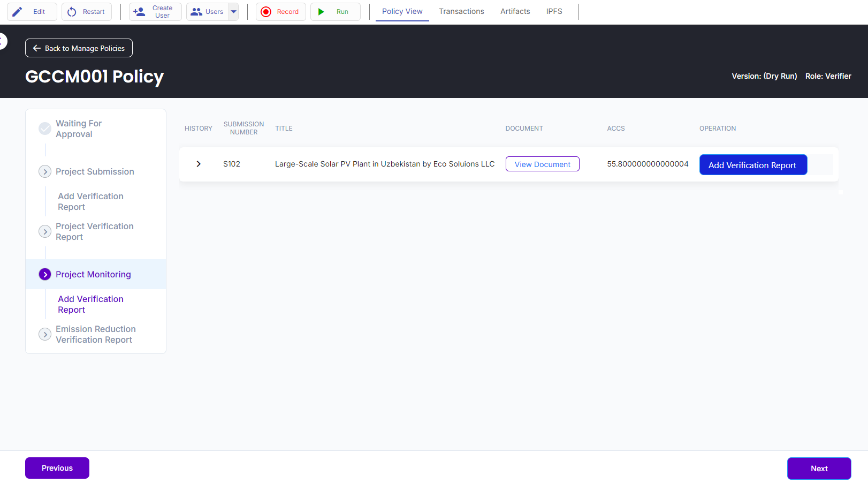Viewport: 868px width, 483px height.
Task: Click the Restart circular arrow icon
Action: click(x=72, y=12)
